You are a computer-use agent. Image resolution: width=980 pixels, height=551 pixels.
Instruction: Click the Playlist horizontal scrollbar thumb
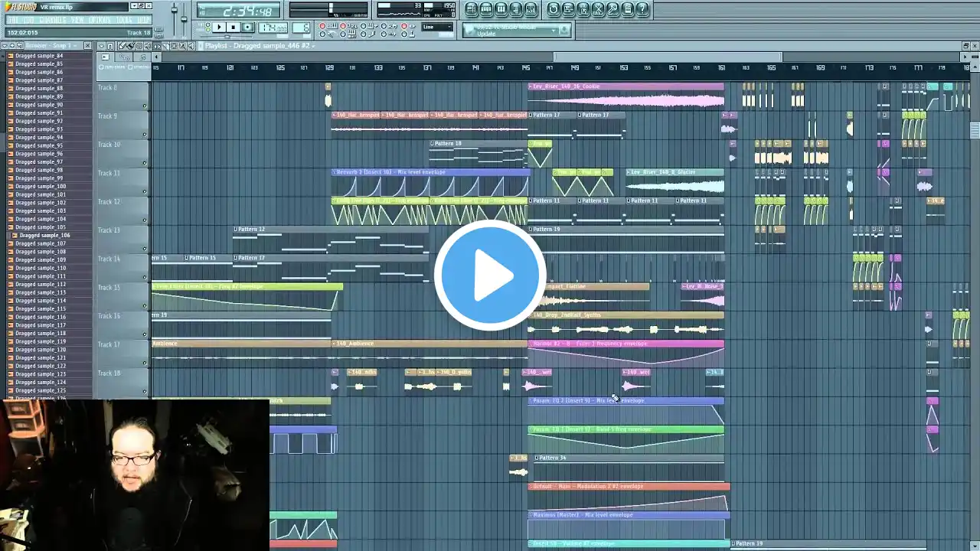[x=668, y=57]
